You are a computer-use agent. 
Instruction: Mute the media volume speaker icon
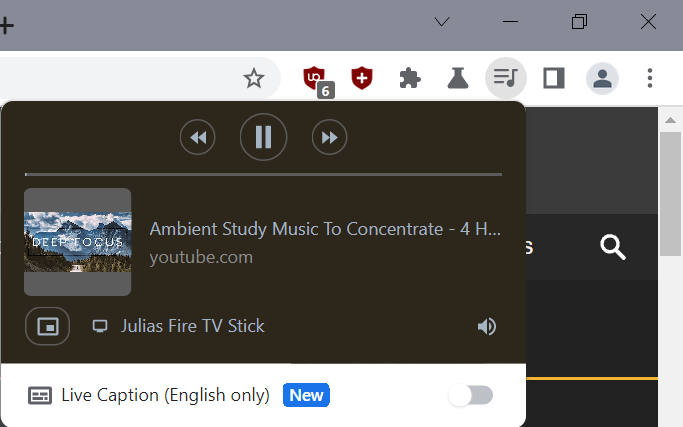click(487, 326)
